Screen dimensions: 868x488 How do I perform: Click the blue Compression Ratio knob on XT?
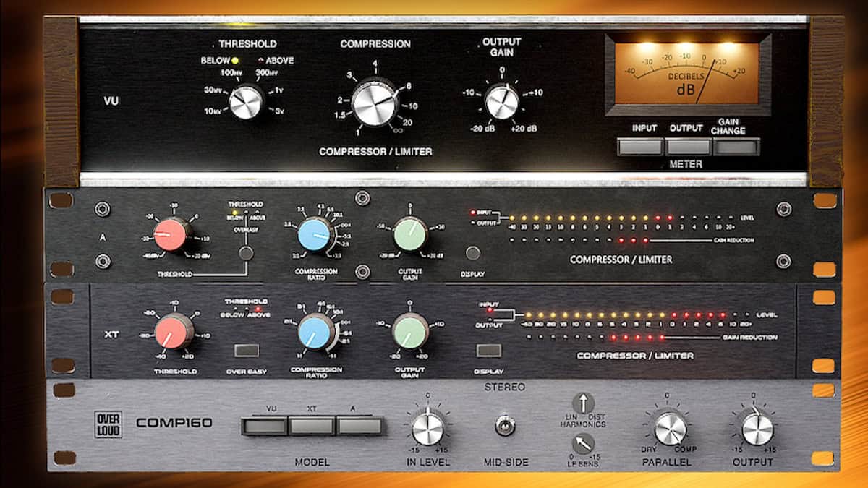pyautogui.click(x=316, y=330)
